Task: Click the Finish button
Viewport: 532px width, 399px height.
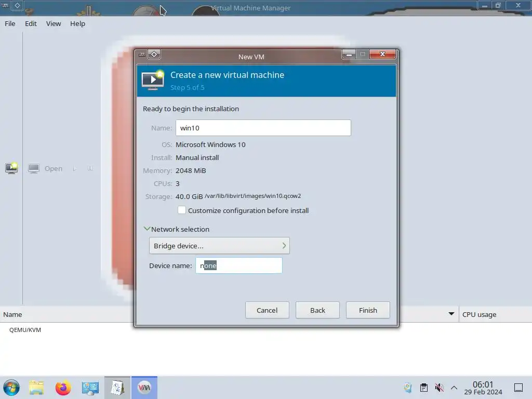Action: 368,310
